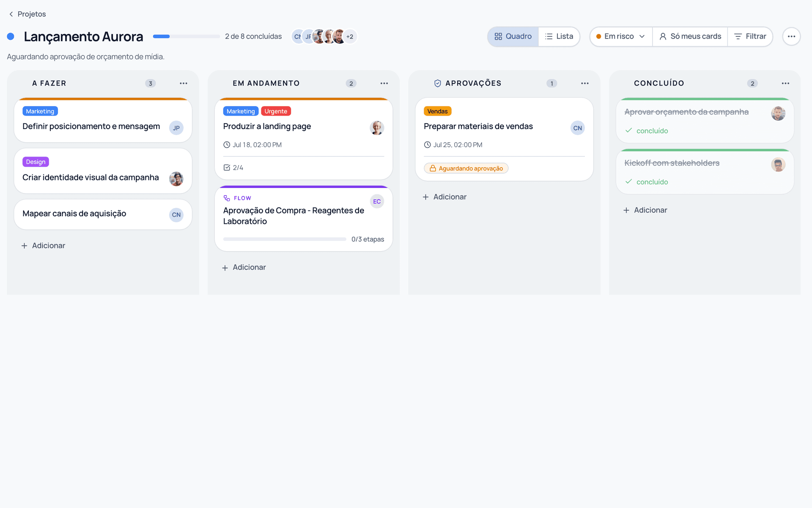Image resolution: width=812 pixels, height=508 pixels.
Task: Open the project's more options menu
Action: tap(791, 36)
